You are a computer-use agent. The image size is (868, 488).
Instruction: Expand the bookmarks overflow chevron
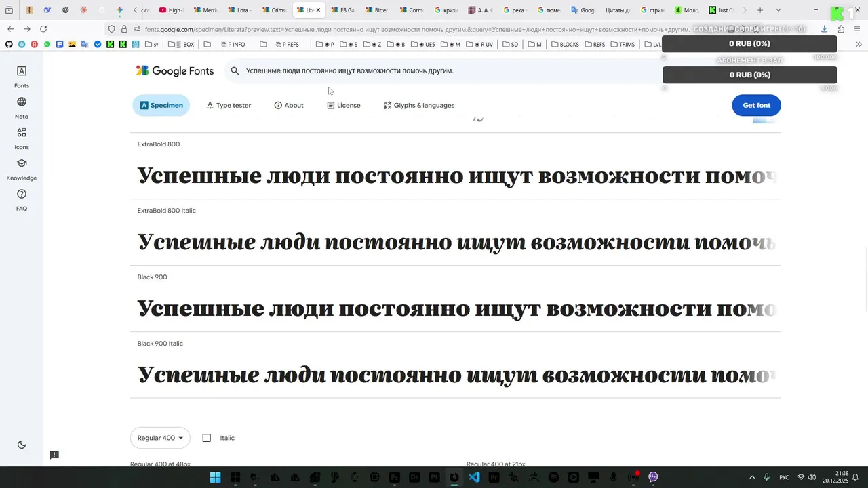click(x=859, y=45)
